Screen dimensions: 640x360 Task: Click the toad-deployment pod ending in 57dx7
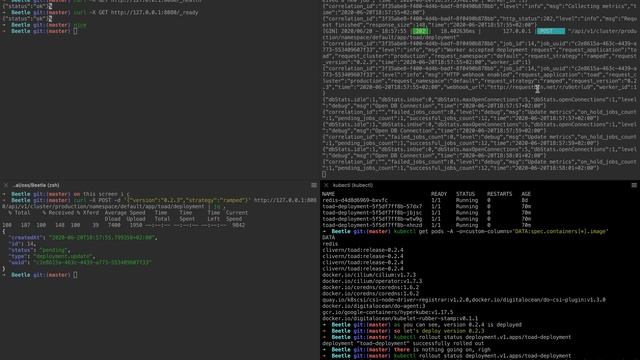click(x=372, y=207)
